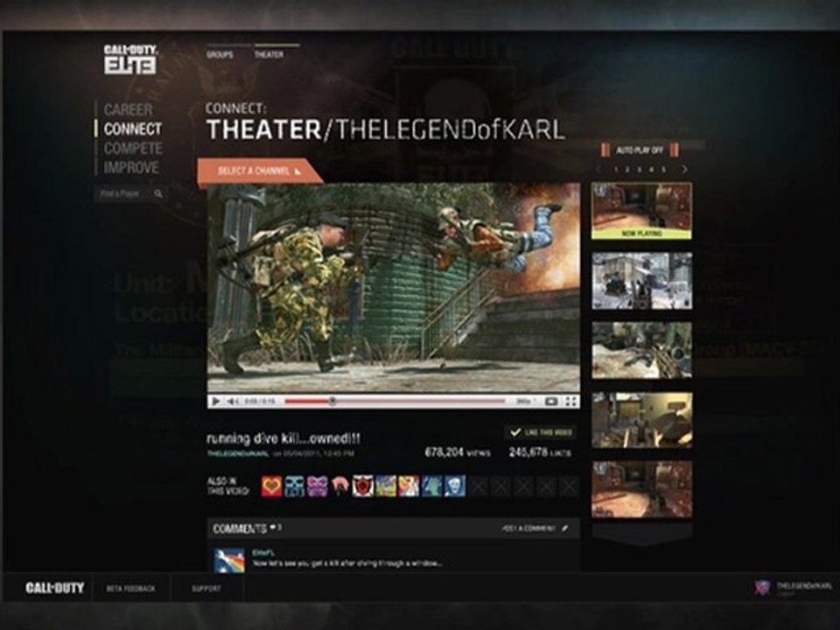
Task: Click the pink mushroom-shaped player emblem
Action: pyautogui.click(x=339, y=486)
